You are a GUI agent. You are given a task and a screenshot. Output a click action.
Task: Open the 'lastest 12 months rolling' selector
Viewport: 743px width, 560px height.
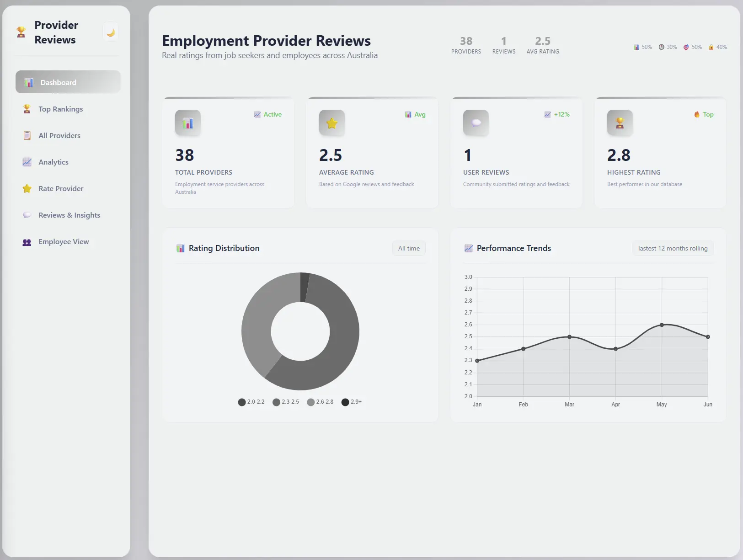(673, 248)
